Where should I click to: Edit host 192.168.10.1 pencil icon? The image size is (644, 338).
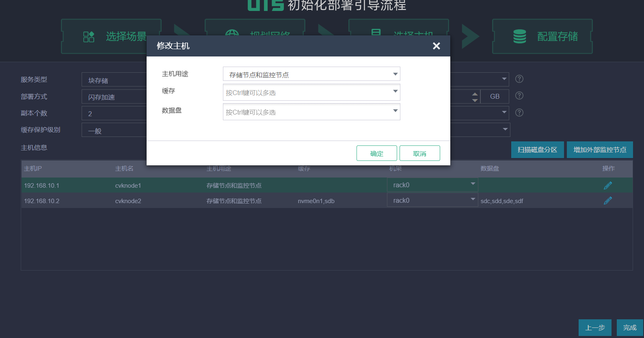608,186
